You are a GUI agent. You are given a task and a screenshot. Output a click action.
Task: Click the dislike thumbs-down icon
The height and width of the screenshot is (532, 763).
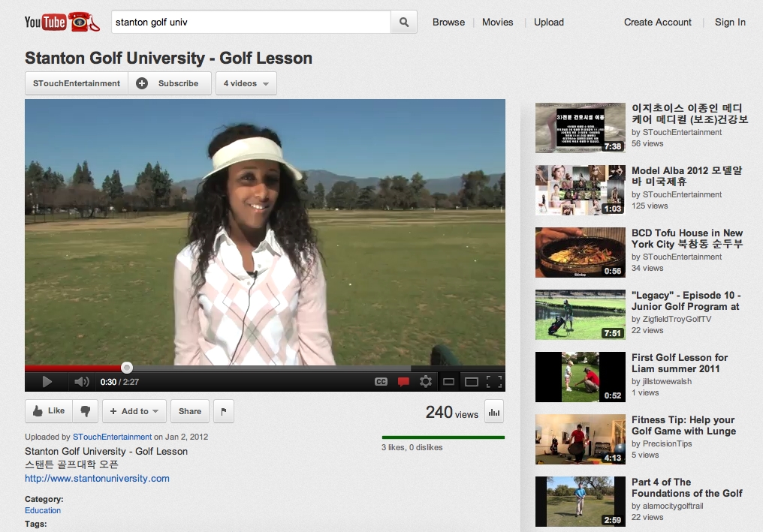click(86, 411)
